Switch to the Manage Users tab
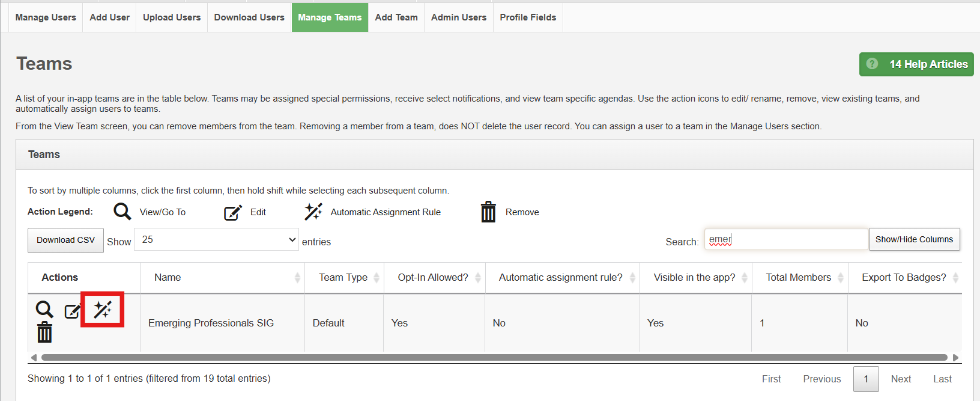This screenshot has width=980, height=401. [46, 17]
